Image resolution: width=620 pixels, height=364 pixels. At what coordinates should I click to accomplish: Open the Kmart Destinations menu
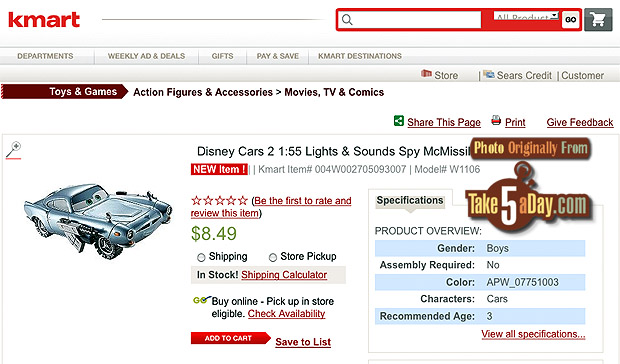[x=360, y=56]
